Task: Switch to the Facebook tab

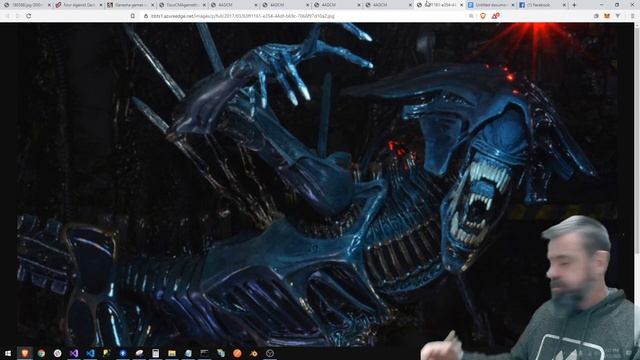Action: [541, 5]
